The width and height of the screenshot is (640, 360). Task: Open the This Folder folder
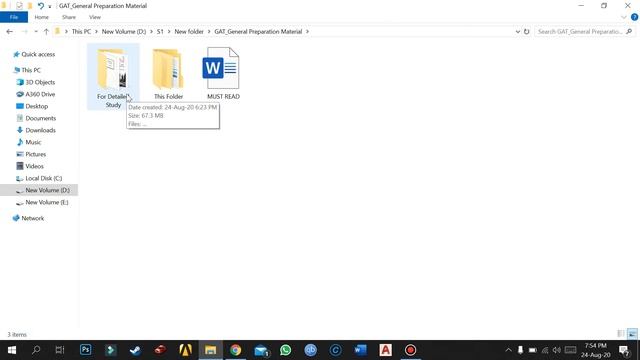coord(168,73)
